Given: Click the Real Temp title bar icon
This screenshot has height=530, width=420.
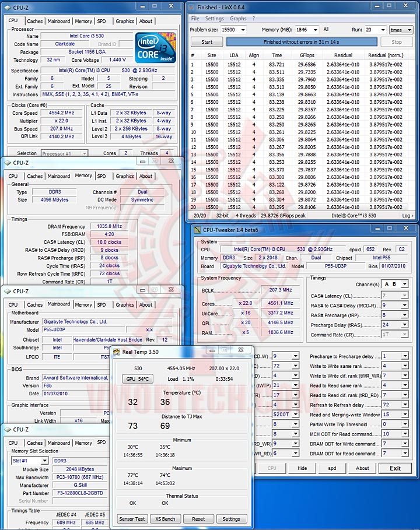Looking at the screenshot, I should (117, 352).
